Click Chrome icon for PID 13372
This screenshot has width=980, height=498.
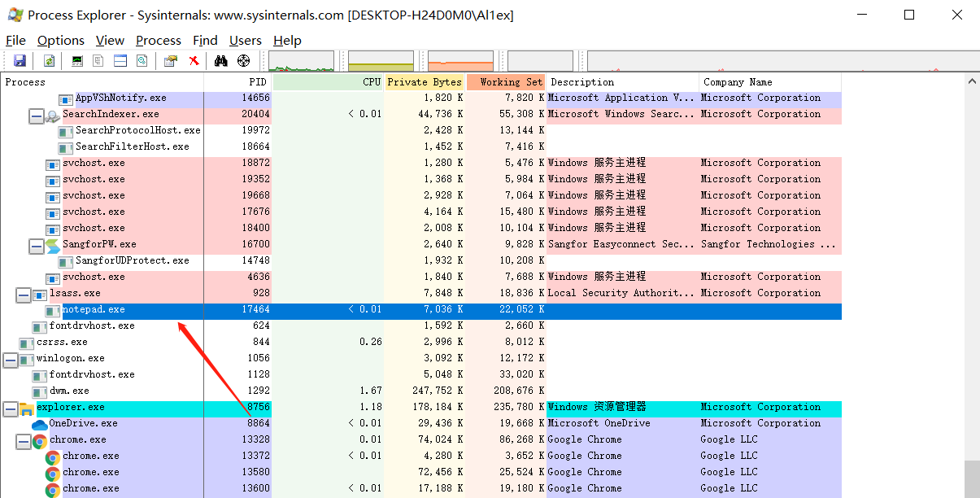coord(52,456)
